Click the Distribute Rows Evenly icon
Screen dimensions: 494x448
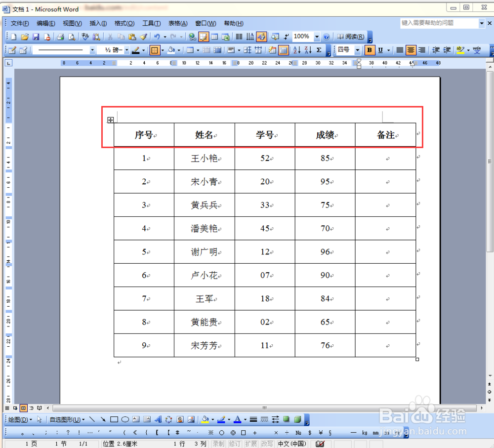pyautogui.click(x=248, y=49)
